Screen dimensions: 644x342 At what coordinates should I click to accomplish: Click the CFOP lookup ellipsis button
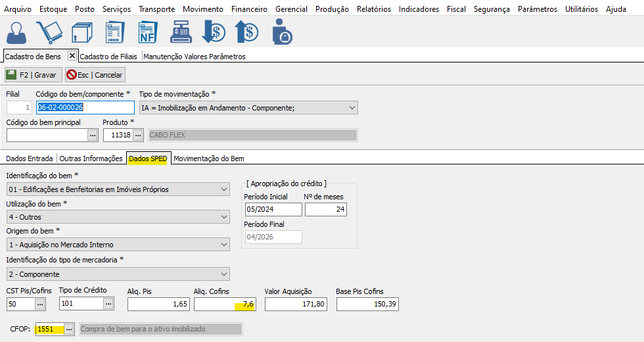pyautogui.click(x=68, y=329)
